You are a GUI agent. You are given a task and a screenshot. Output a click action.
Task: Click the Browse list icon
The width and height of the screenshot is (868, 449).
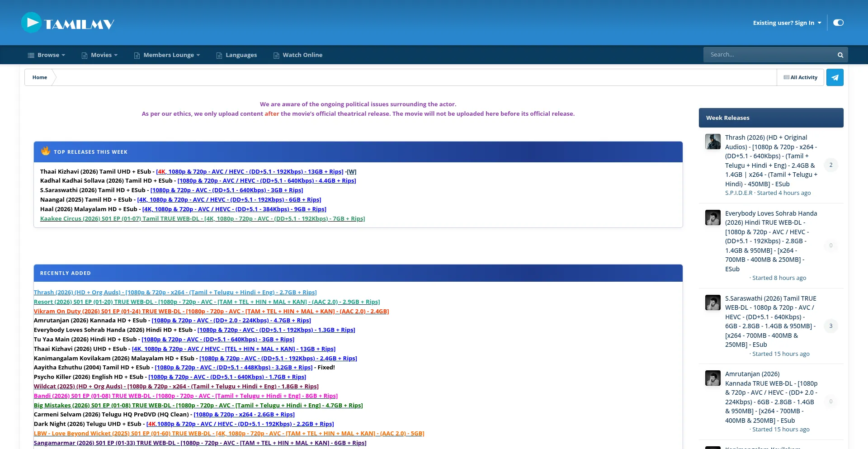(x=31, y=55)
